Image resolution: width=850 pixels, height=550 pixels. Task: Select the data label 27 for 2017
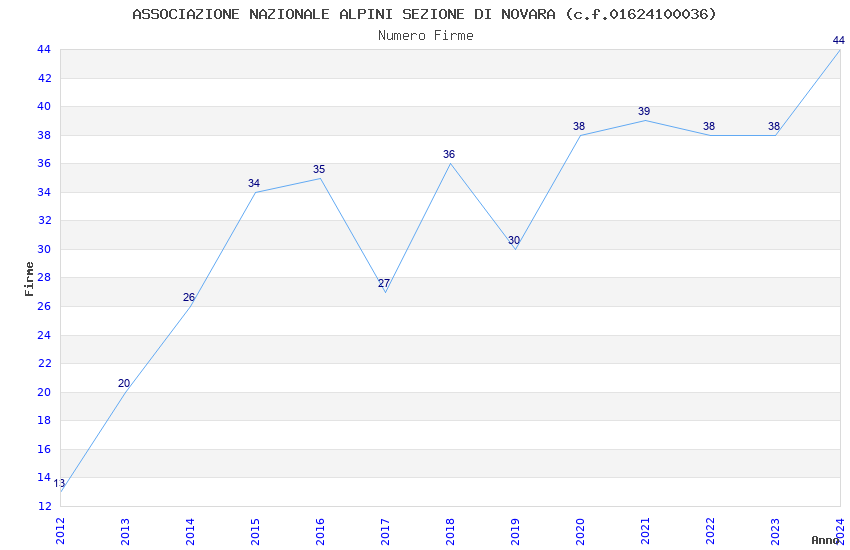[384, 283]
